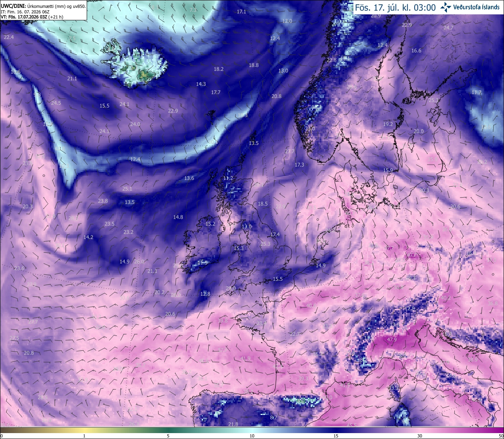The image size is (504, 439).
Task: Select the 29.0 value label
Action: 231,288
